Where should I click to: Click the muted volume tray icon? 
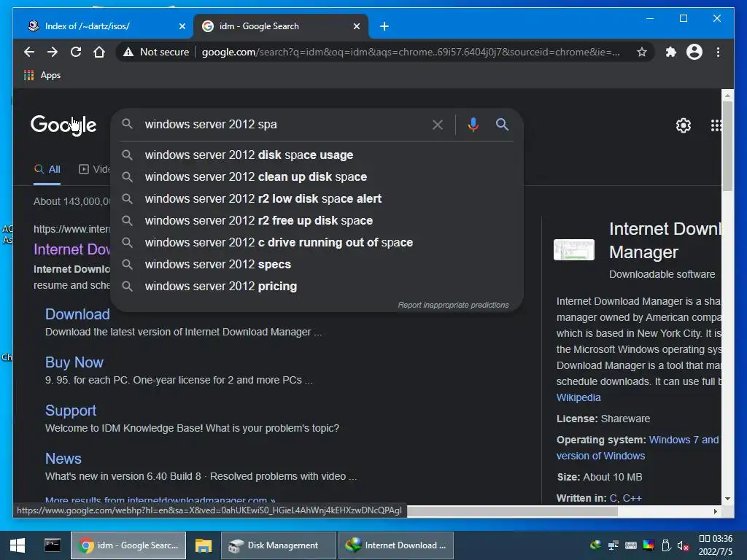683,545
